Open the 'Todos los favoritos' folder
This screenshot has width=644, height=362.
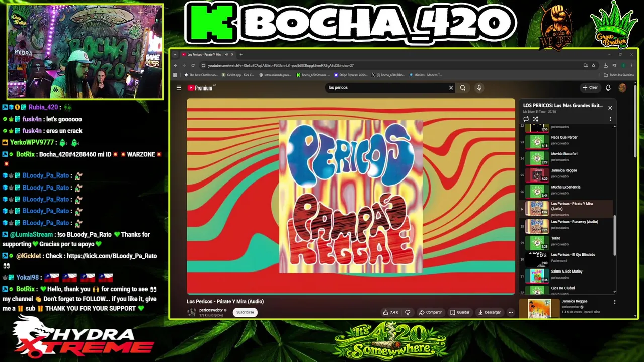click(x=619, y=75)
